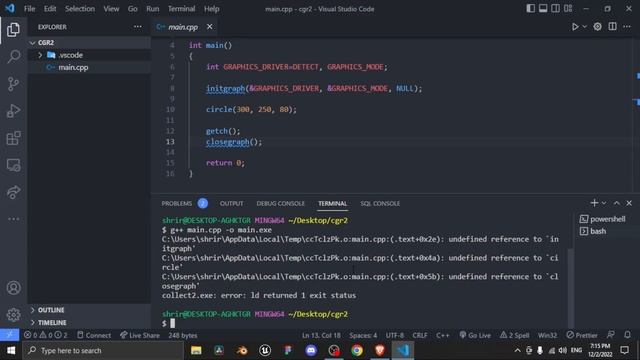The image size is (640, 360).
Task: Open the File menu
Action: coord(29,9)
